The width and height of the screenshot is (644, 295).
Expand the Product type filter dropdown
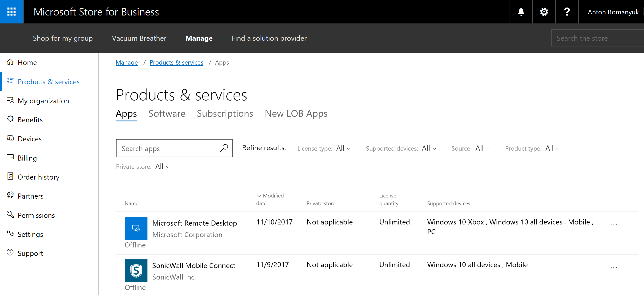click(x=552, y=148)
